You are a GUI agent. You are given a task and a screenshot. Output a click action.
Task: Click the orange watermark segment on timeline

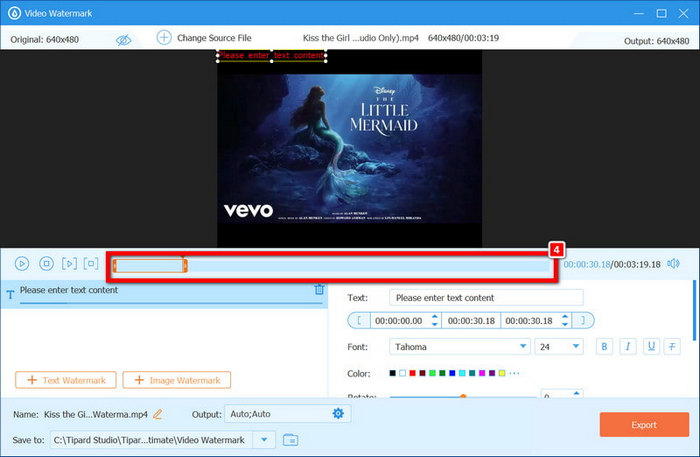coord(150,266)
